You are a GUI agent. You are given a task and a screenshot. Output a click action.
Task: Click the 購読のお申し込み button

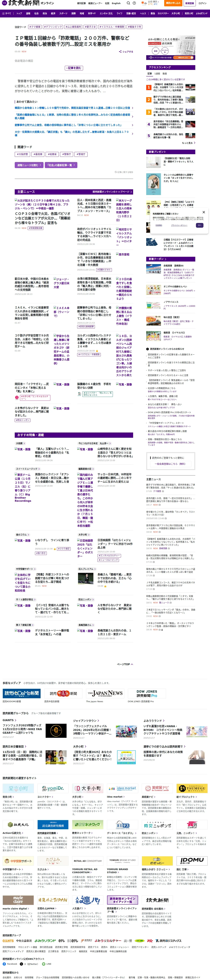pos(173,3)
